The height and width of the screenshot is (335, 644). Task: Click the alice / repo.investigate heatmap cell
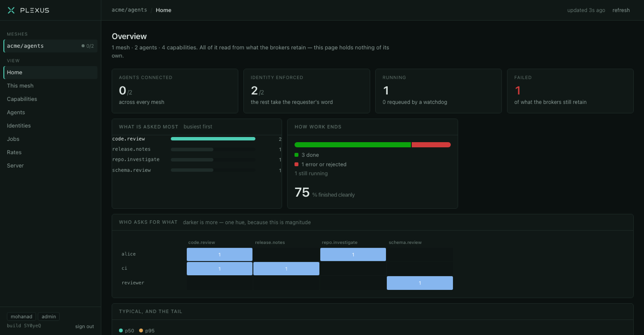(353, 254)
